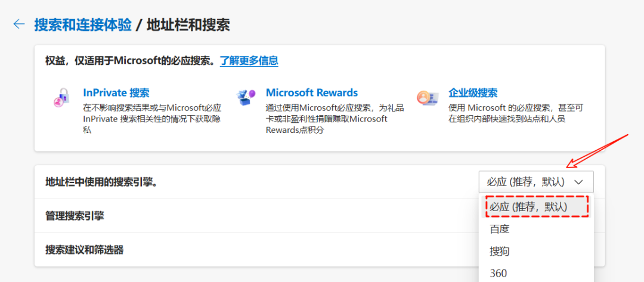Open 搜索和连接体验 breadcrumb link
This screenshot has width=644, height=282.
83,24
